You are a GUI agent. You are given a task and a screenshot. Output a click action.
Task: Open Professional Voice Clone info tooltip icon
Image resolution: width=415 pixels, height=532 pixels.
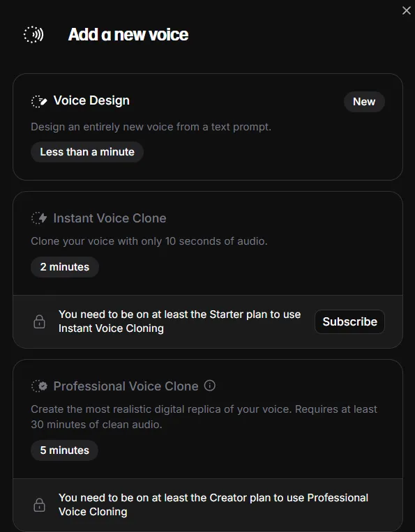point(210,386)
